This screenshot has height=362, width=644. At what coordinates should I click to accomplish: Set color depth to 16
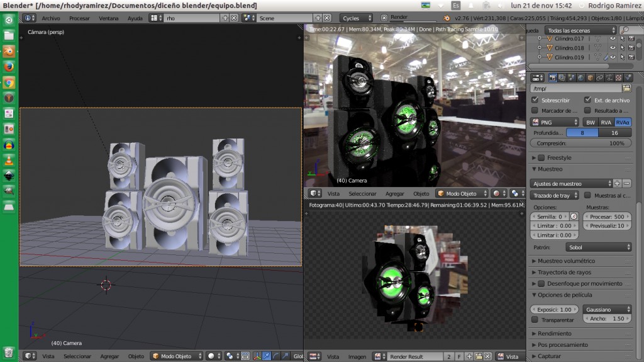tap(614, 133)
